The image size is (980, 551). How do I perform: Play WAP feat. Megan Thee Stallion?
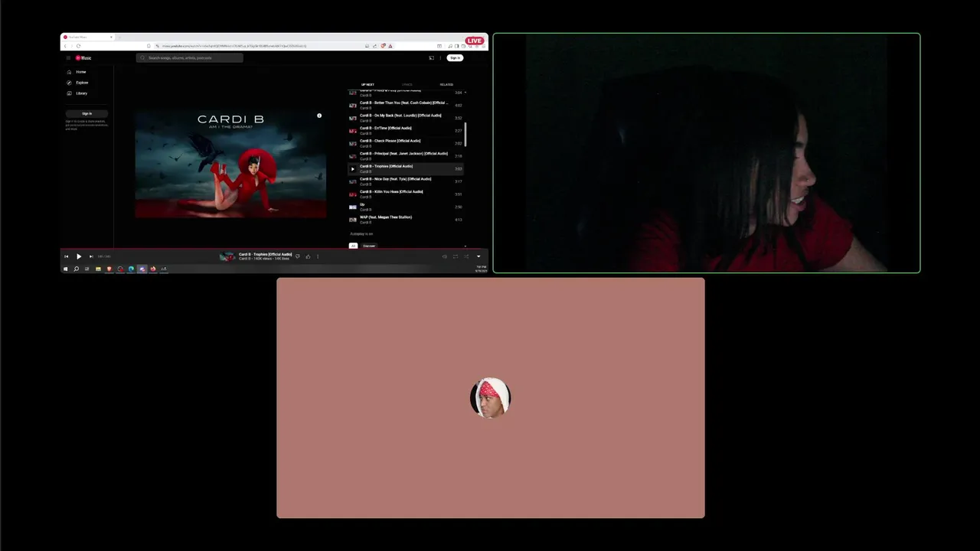coord(407,220)
